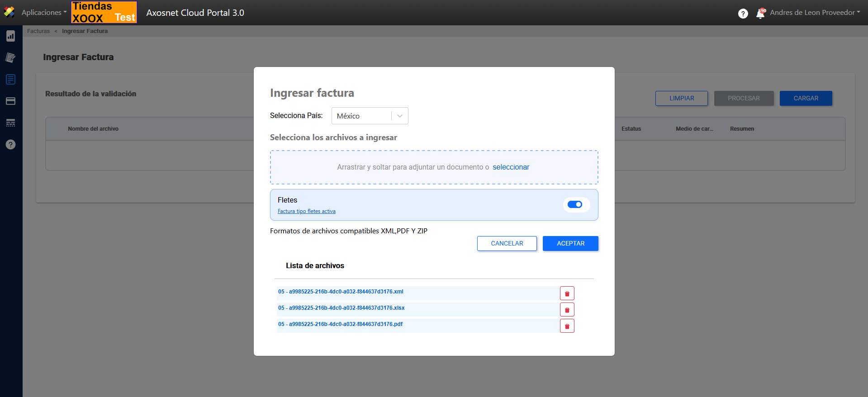Click the sidebar help question icon
This screenshot has height=397, width=868.
point(10,144)
